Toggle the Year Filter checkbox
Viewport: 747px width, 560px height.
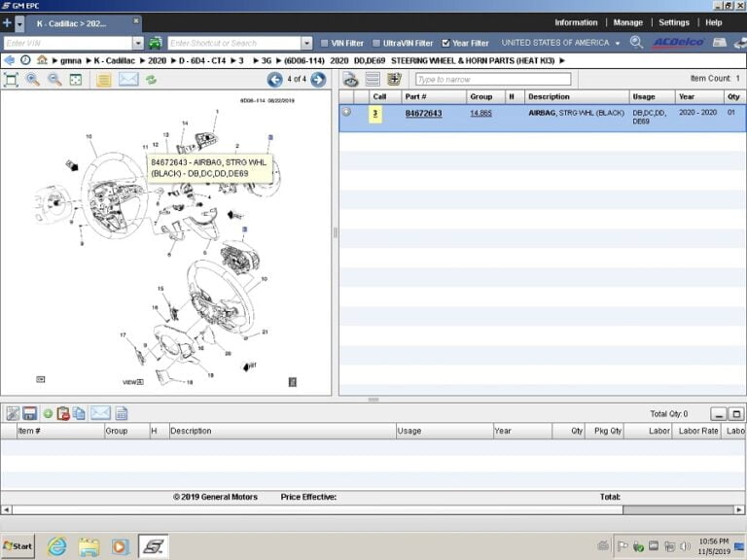click(445, 43)
